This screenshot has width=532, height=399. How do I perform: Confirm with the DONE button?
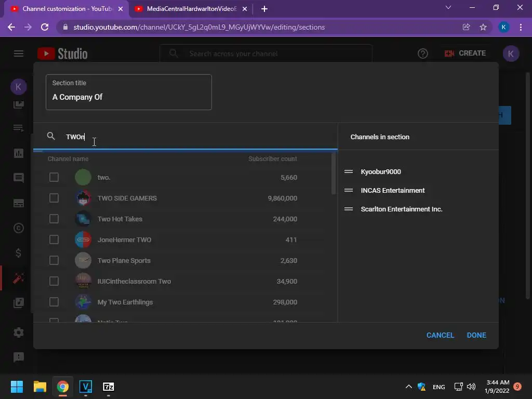[476, 335]
